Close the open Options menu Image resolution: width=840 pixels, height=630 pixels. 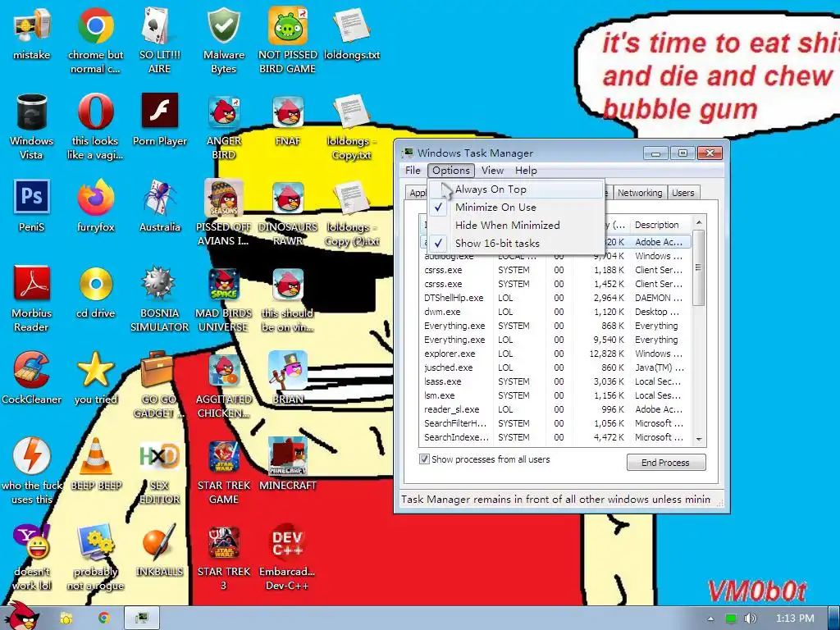click(x=451, y=171)
